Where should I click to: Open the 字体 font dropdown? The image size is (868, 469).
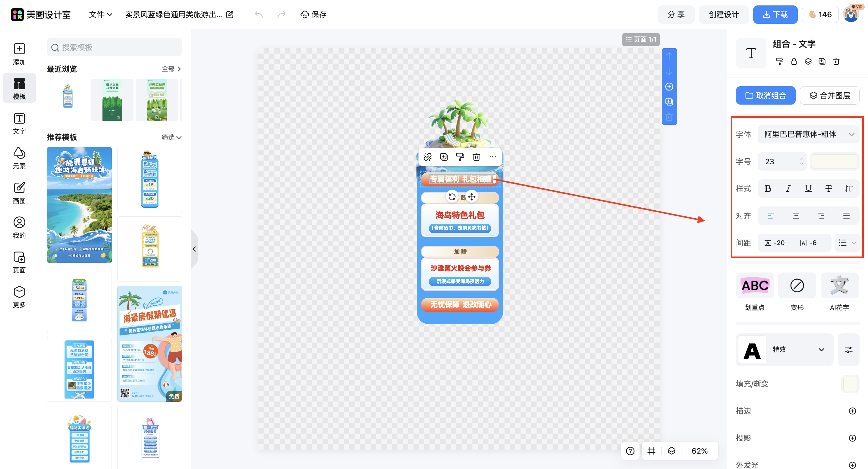[x=808, y=134]
